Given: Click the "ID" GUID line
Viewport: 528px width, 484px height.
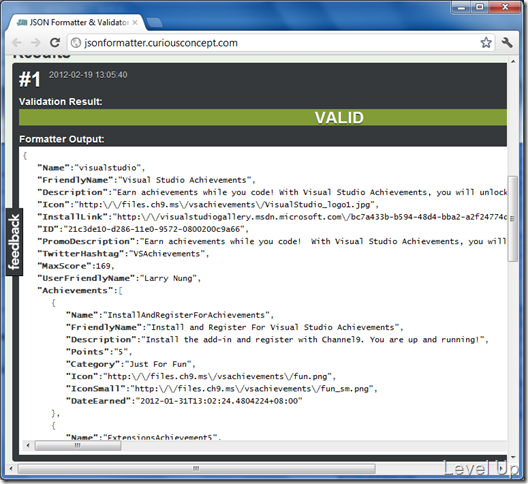Looking at the screenshot, I should tap(143, 229).
